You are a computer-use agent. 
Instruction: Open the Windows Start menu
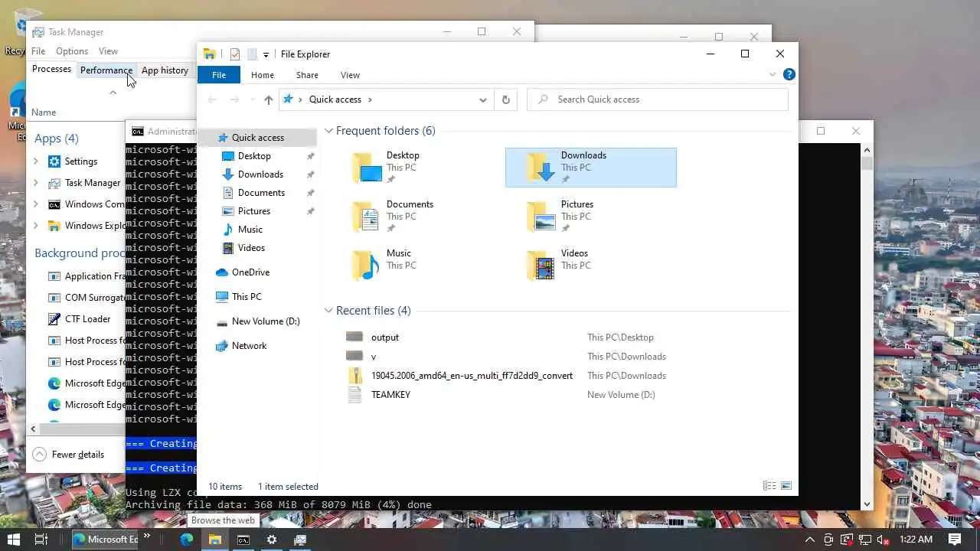13,540
